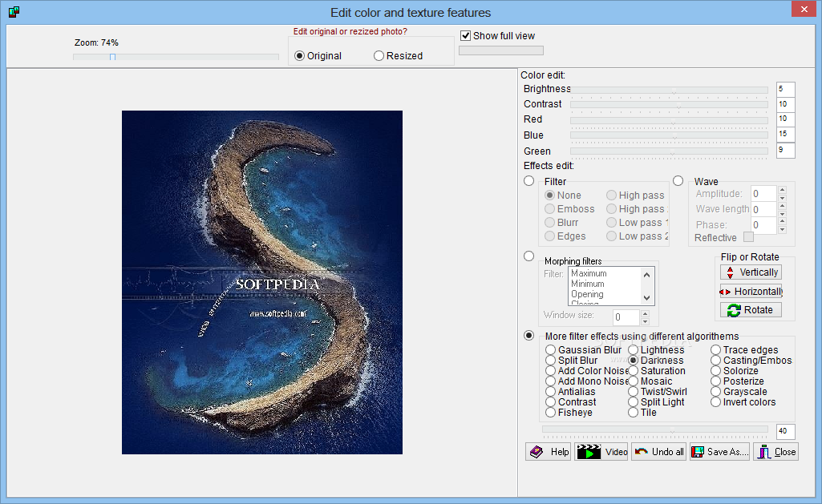Increase Phase with up spinner arrow

(x=782, y=222)
